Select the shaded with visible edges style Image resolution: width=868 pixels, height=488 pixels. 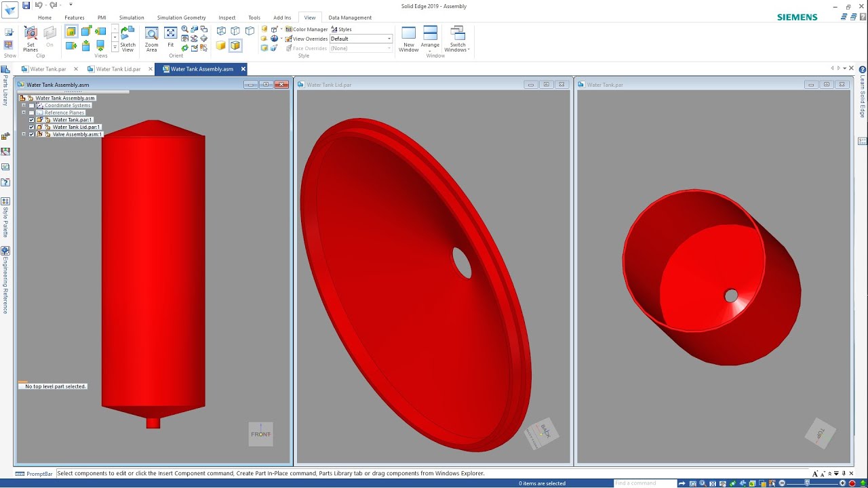coord(235,45)
